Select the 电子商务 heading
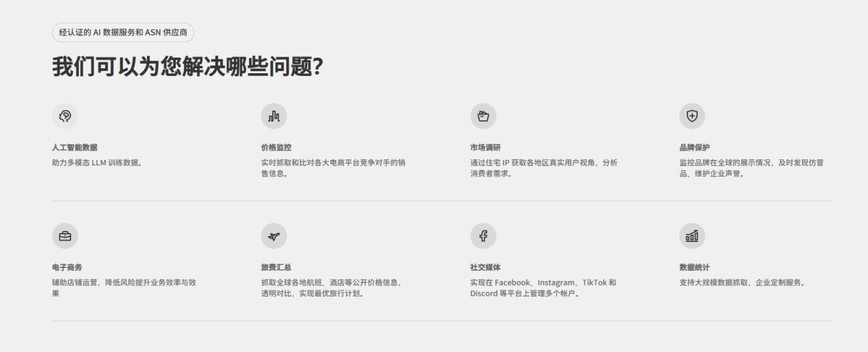868x352 pixels. [67, 267]
